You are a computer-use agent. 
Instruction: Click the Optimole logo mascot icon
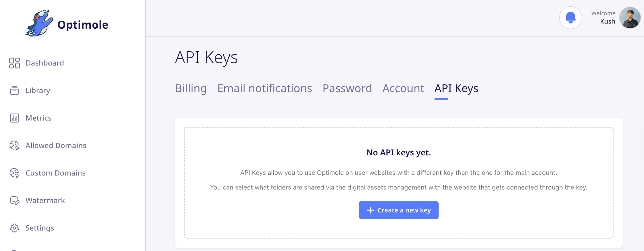click(x=39, y=24)
